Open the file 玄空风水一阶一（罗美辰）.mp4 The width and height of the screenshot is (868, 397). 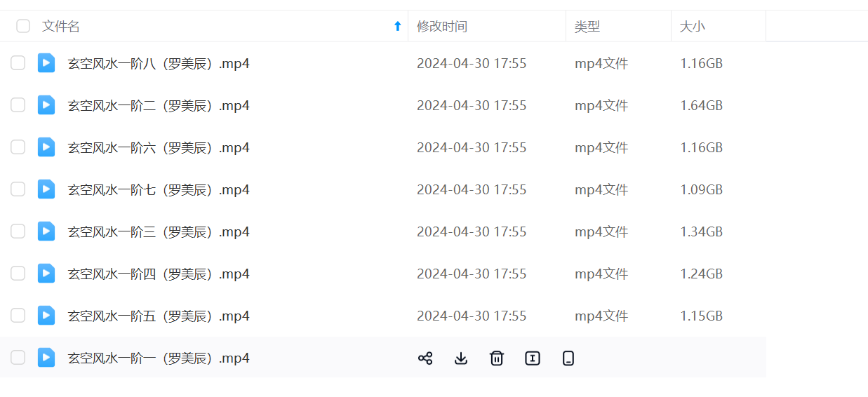[x=159, y=358]
